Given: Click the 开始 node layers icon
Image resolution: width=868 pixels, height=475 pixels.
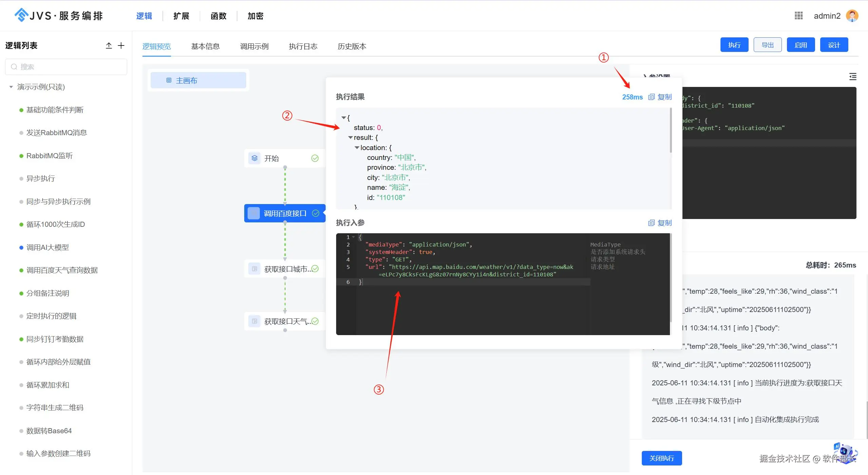Looking at the screenshot, I should click(x=254, y=158).
